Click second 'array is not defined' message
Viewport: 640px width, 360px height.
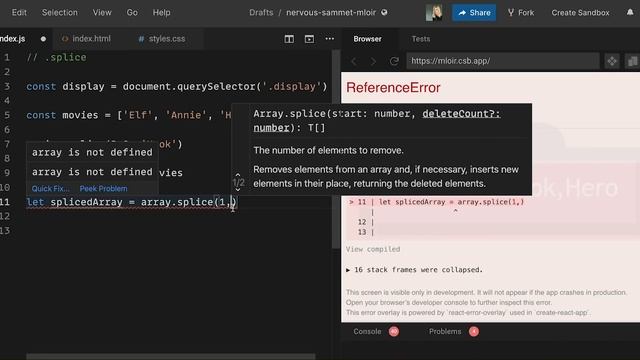(x=92, y=172)
